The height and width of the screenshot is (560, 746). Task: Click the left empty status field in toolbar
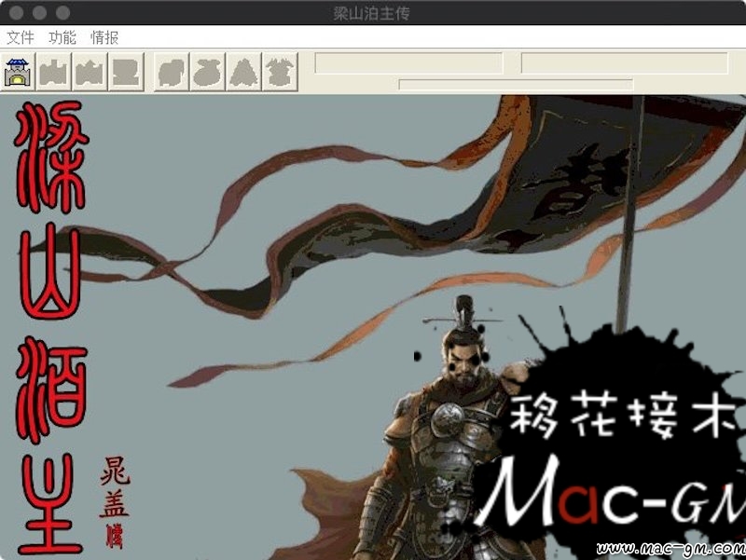coord(408,63)
